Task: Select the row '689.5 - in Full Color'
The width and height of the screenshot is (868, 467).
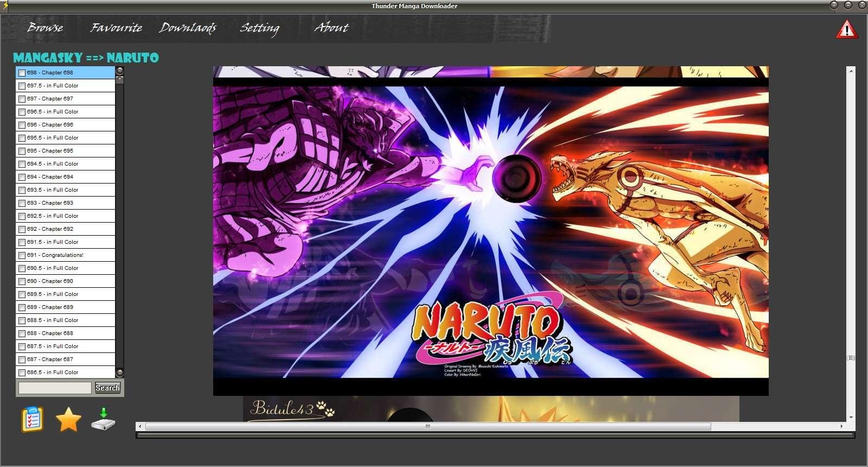Action: tap(66, 294)
